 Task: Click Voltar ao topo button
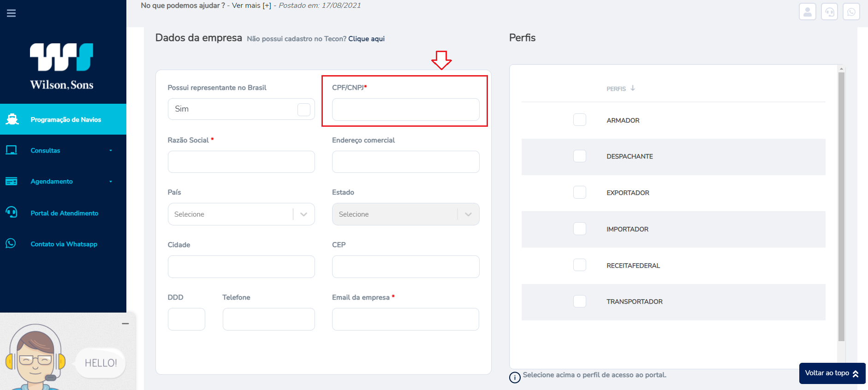832,373
